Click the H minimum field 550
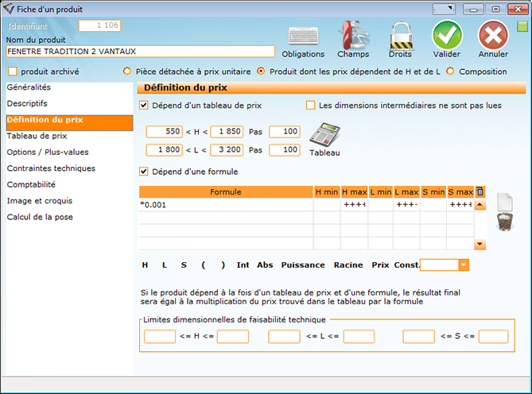The width and height of the screenshot is (532, 394). (x=165, y=132)
